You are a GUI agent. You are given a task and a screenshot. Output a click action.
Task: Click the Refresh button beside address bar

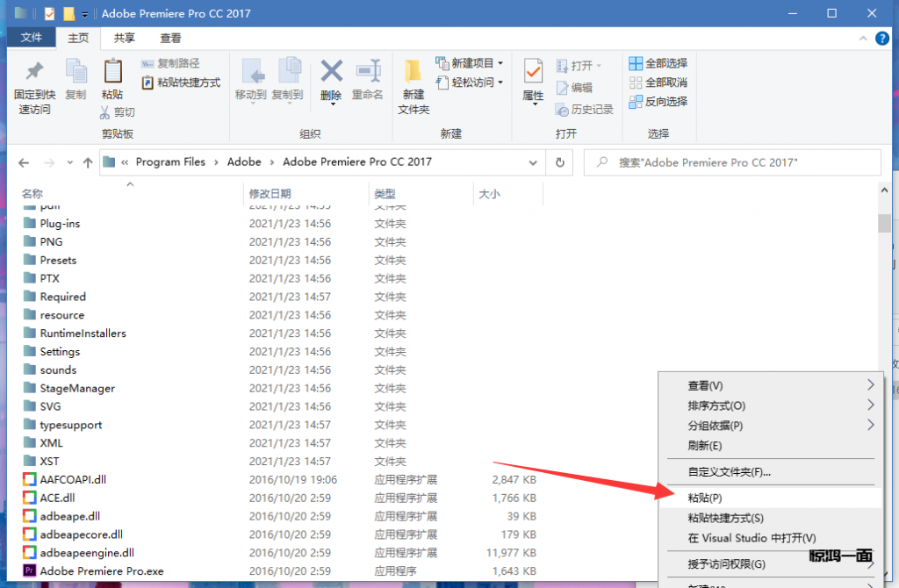pyautogui.click(x=559, y=162)
